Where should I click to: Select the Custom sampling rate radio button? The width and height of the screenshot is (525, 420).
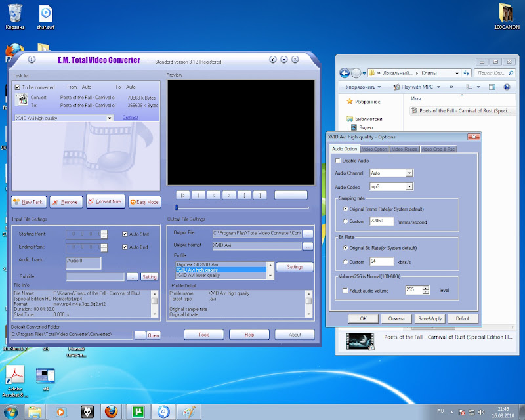pos(345,222)
